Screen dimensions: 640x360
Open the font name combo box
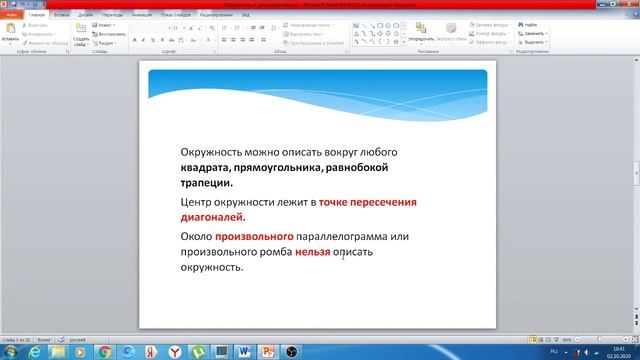click(x=151, y=28)
